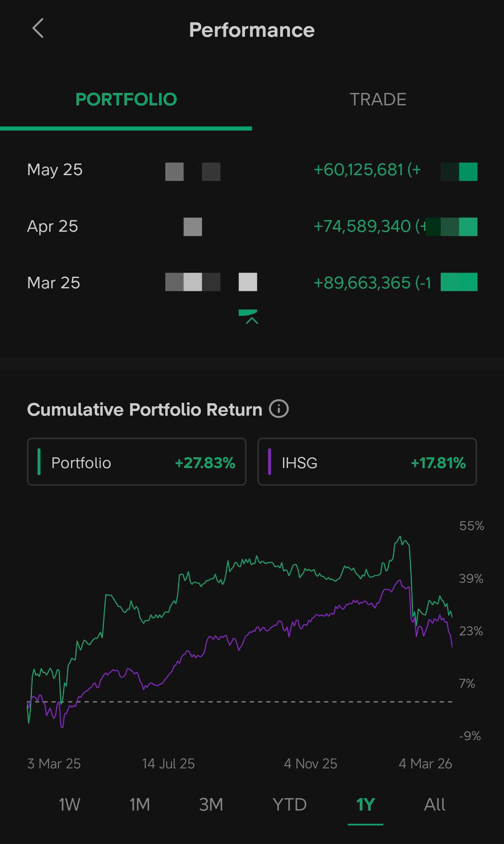Select the 1M time range
The height and width of the screenshot is (844, 504).
[x=140, y=804]
